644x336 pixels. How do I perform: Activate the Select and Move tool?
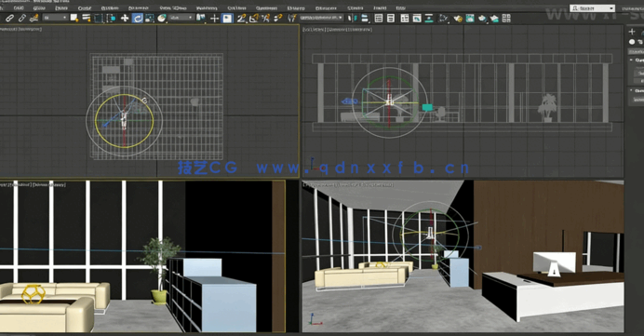[x=125, y=18]
